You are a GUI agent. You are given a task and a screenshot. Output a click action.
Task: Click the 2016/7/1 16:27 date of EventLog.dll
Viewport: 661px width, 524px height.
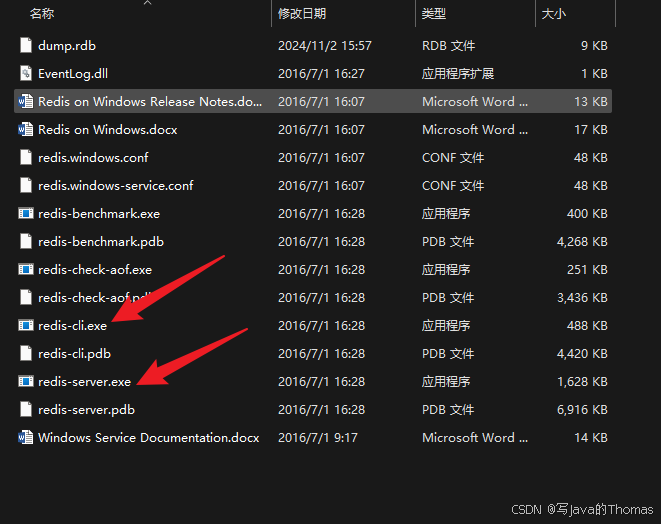point(321,74)
